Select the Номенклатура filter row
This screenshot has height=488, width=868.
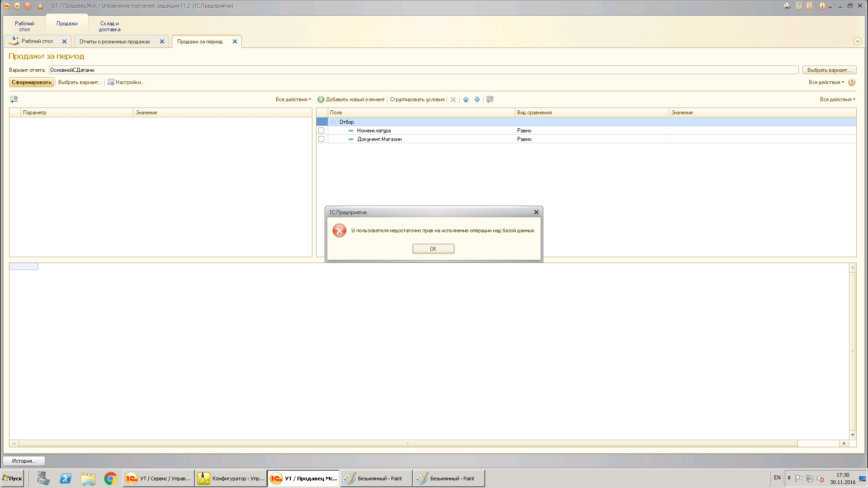tap(586, 131)
